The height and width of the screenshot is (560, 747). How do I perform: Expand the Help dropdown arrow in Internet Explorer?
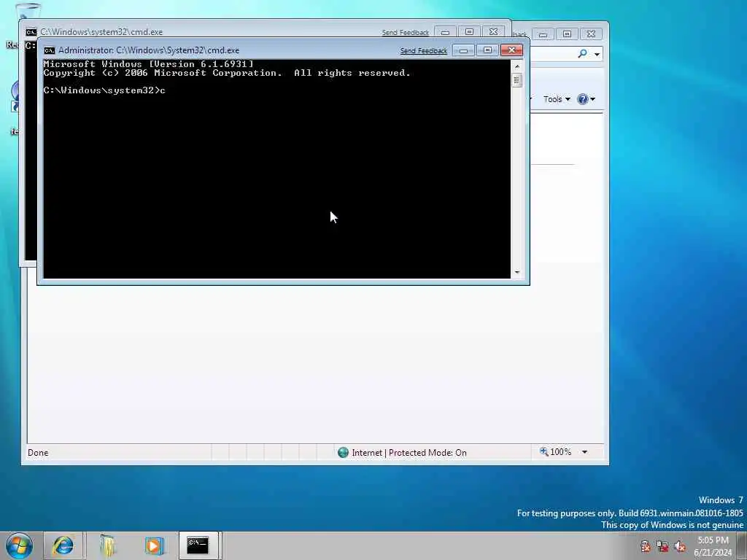click(x=592, y=99)
